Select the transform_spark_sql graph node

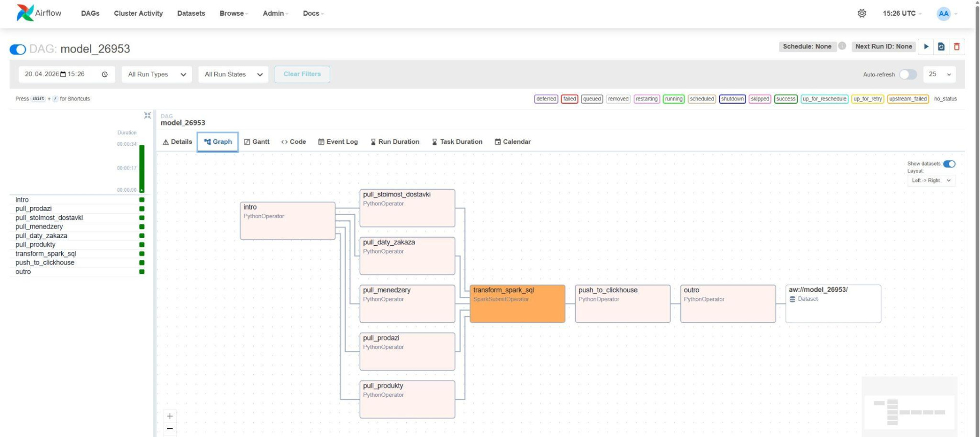tap(517, 304)
